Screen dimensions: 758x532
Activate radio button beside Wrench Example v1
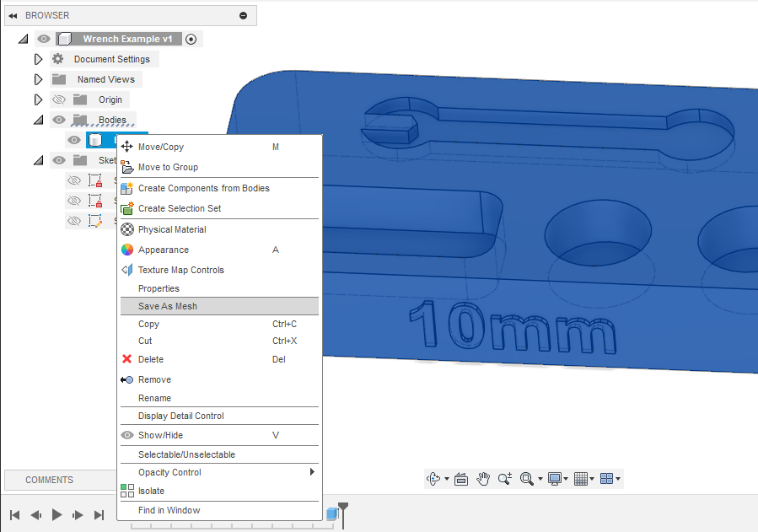pos(191,39)
